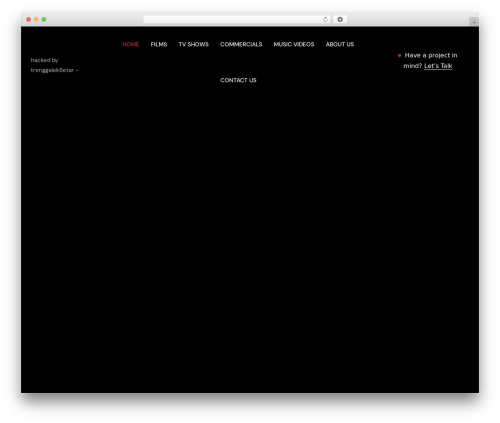Open the browser extension icon beside address bar
The width and height of the screenshot is (500, 423).
click(x=340, y=19)
